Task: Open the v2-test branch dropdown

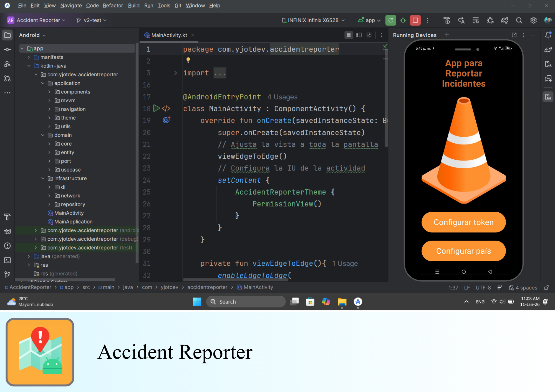Action: (x=92, y=20)
